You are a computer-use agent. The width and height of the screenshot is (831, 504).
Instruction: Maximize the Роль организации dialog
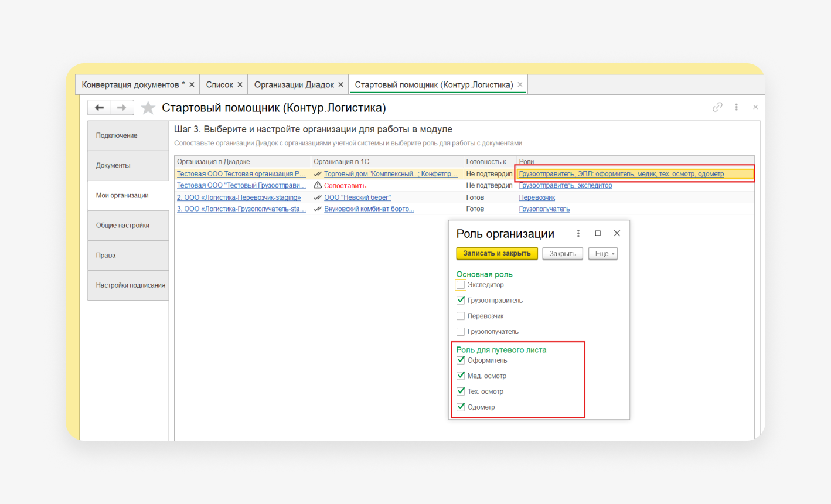[598, 233]
